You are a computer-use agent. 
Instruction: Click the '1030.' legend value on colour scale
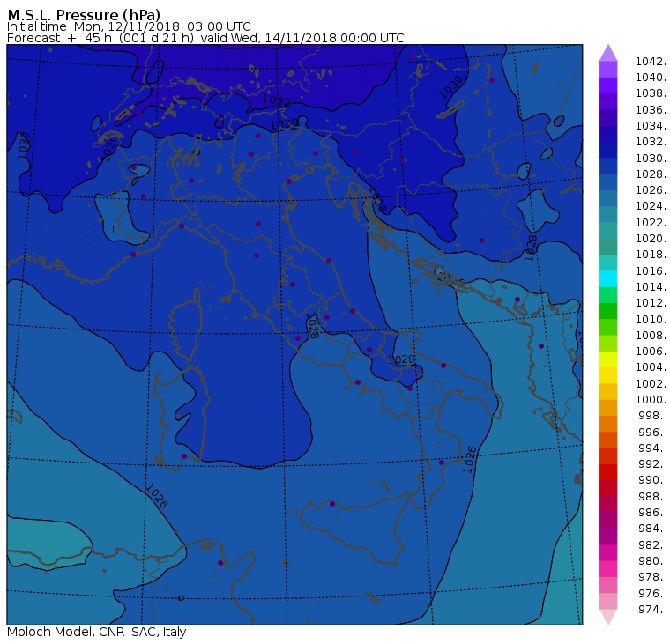(651, 158)
